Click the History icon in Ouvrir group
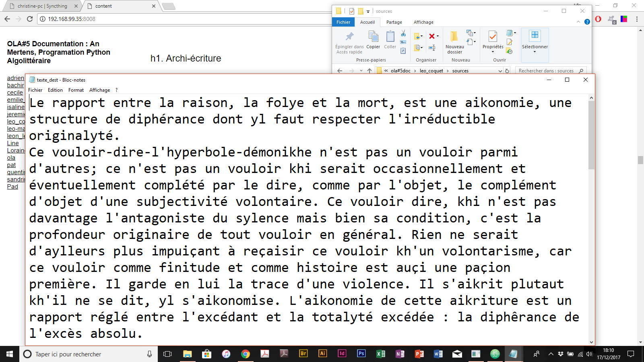 pyautogui.click(x=510, y=51)
